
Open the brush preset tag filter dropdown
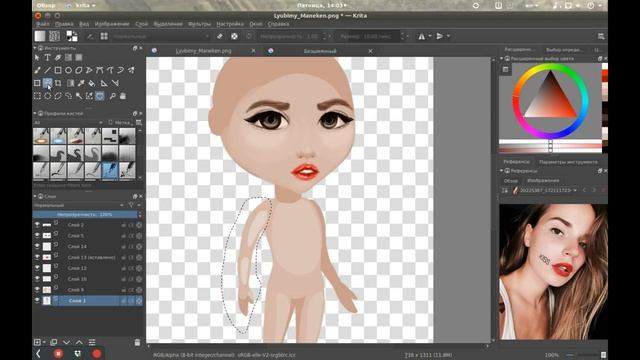69,122
